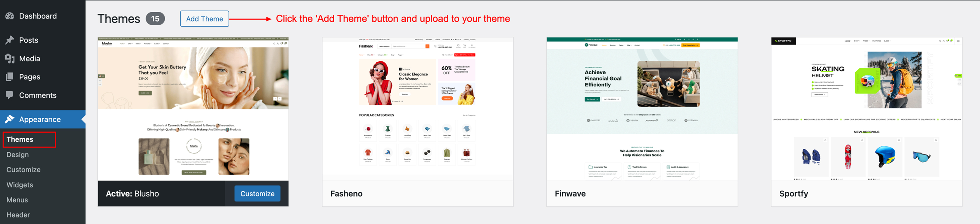
Task: Select Menus in the sidebar
Action: 17,200
